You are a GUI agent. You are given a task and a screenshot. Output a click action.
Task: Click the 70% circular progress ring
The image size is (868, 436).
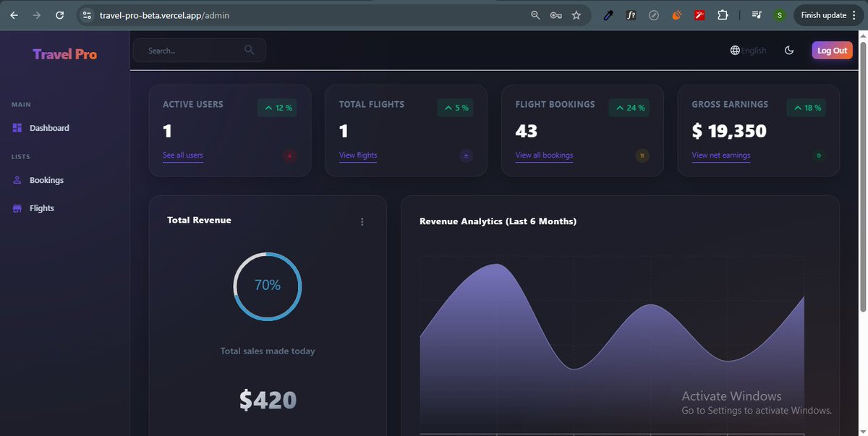(268, 286)
